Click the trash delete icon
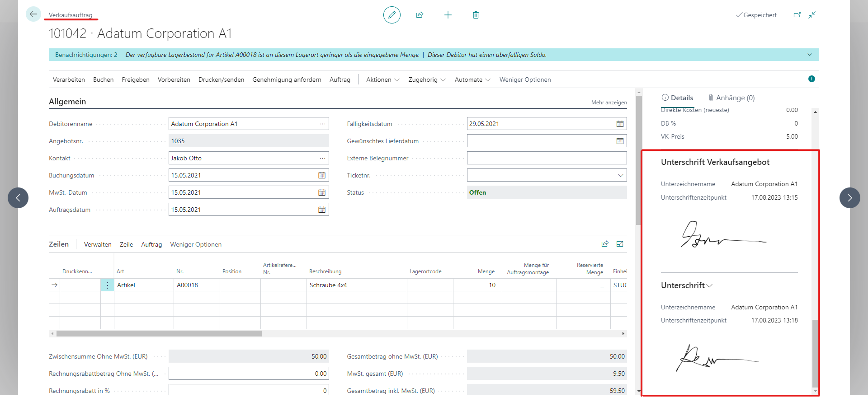 point(476,15)
